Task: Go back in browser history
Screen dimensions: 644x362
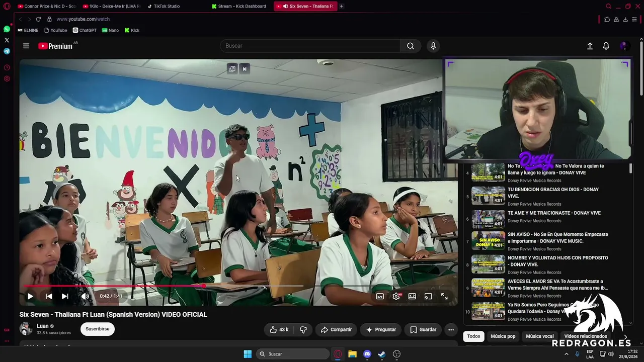Action: coord(20,19)
